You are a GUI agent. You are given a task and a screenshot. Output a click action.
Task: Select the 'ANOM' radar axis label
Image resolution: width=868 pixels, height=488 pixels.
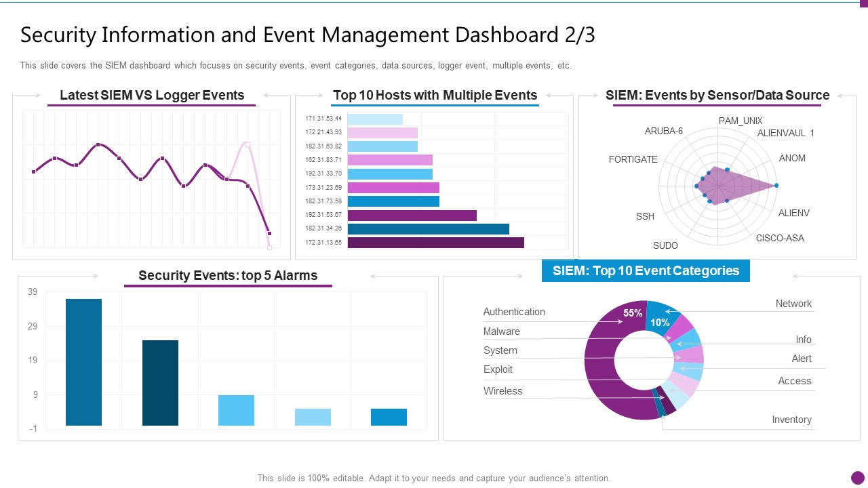tap(792, 158)
